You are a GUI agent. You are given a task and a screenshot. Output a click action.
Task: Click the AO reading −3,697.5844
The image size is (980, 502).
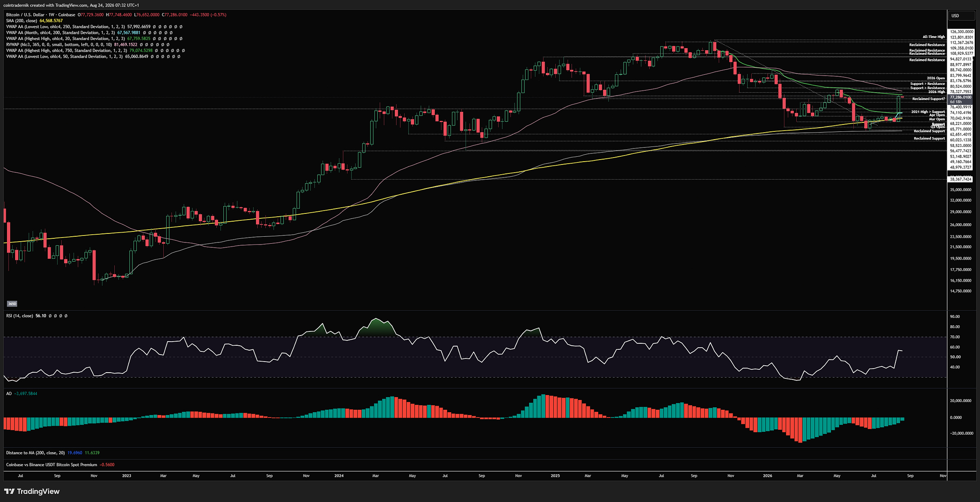[x=26, y=393]
